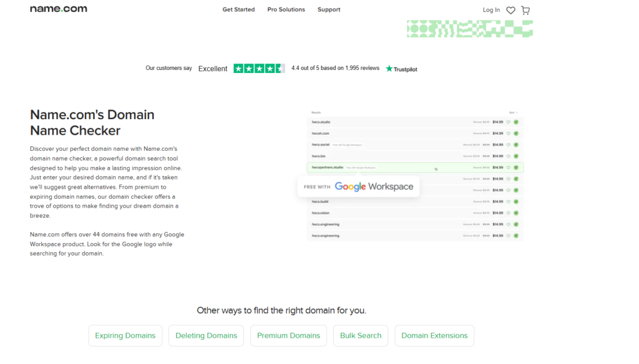Click the 'Free with Google Workspace' badge
This screenshot has width=639, height=364.
[359, 186]
